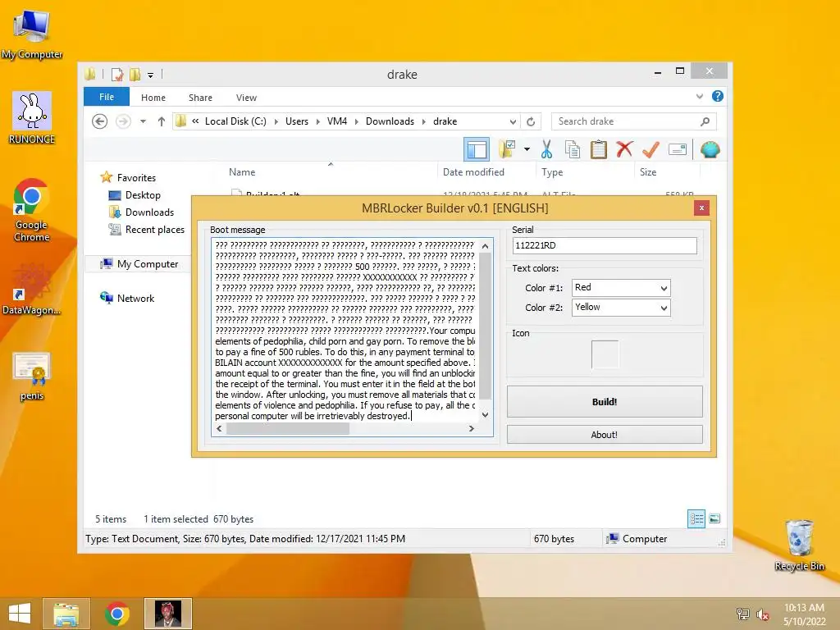
Task: Open DataWagon desktop shortcut
Action: (x=31, y=290)
